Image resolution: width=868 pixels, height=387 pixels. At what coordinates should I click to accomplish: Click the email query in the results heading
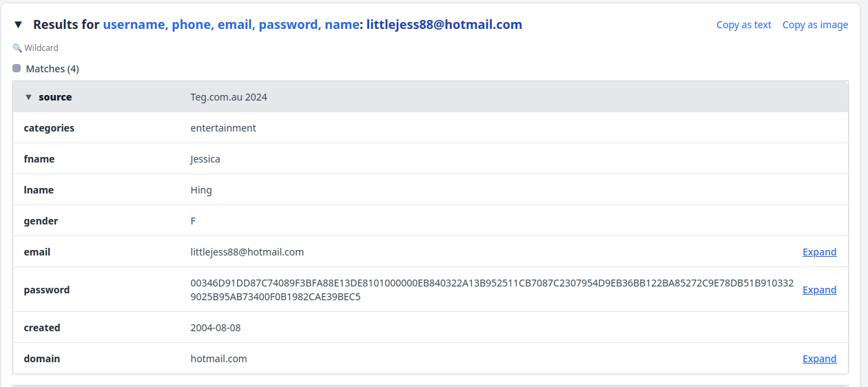tap(444, 25)
